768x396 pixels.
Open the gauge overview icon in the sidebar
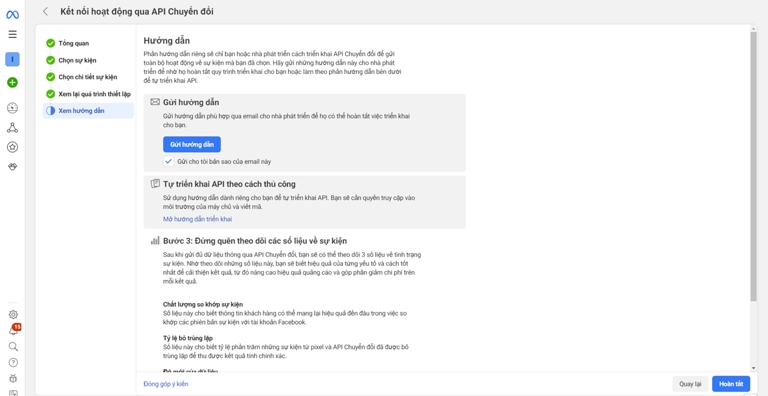pos(12,108)
